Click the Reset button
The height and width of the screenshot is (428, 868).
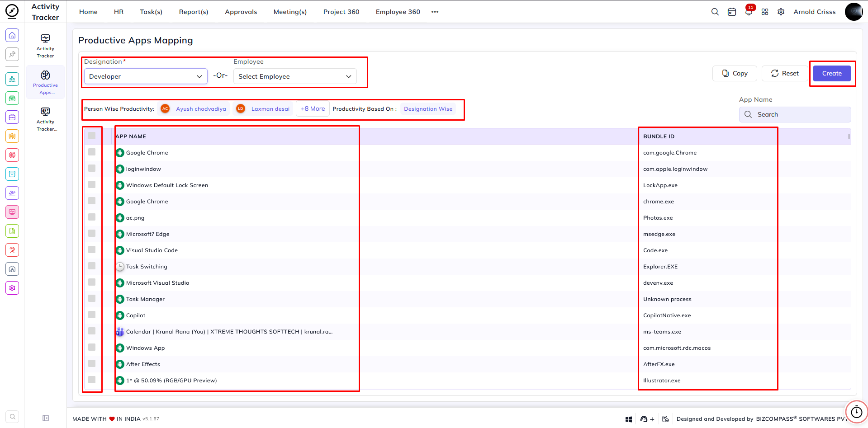(x=785, y=73)
